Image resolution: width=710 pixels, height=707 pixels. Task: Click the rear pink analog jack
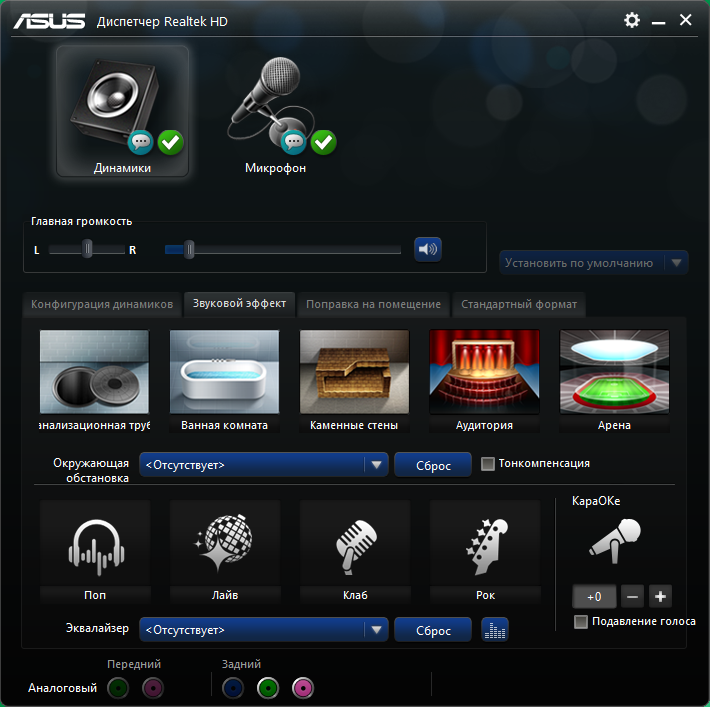pyautogui.click(x=303, y=688)
